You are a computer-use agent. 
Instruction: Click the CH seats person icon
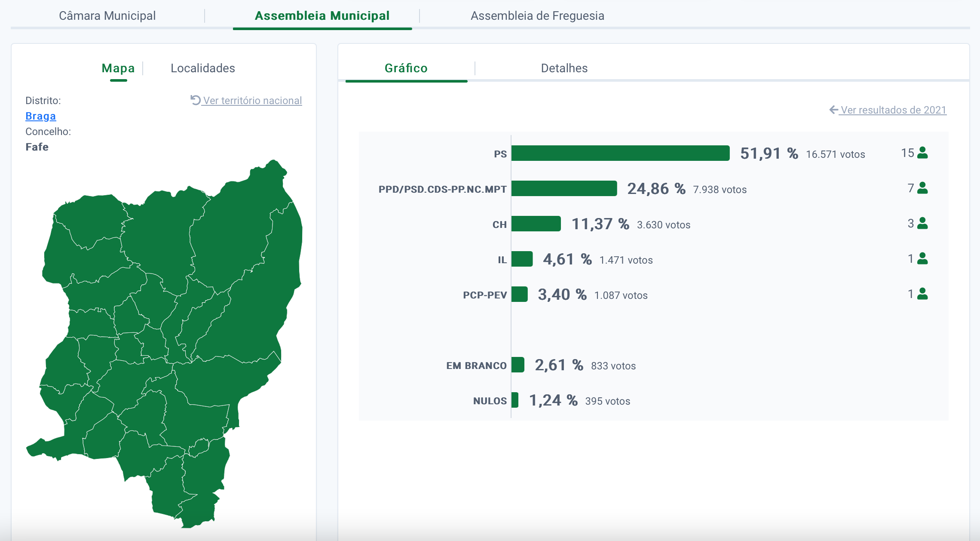pos(922,223)
